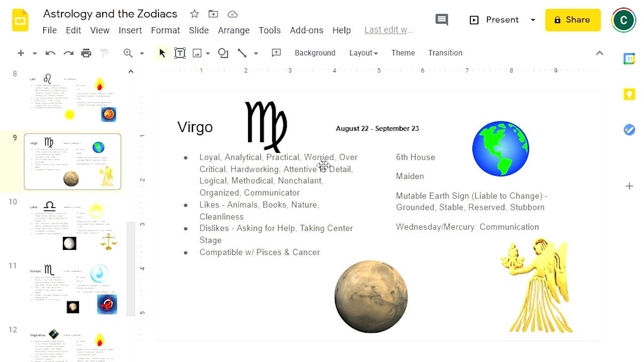
Task: Click the Redo icon
Action: click(x=68, y=53)
